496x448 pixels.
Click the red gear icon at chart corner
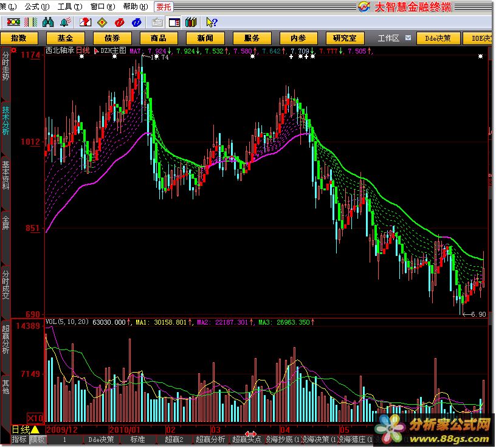pos(13,50)
